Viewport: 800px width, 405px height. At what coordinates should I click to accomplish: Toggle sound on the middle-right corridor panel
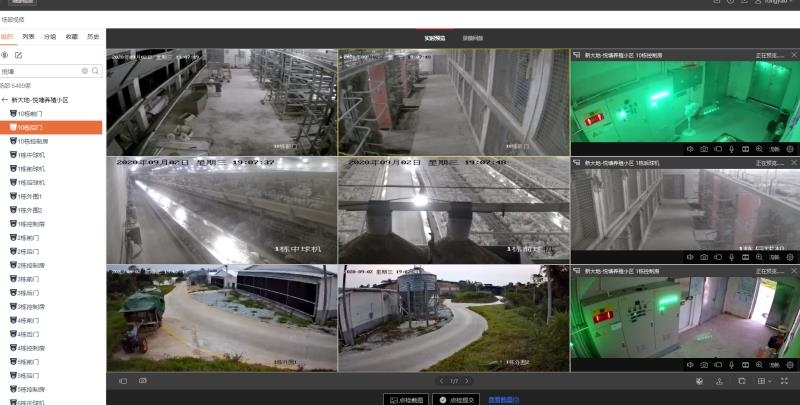(x=690, y=257)
